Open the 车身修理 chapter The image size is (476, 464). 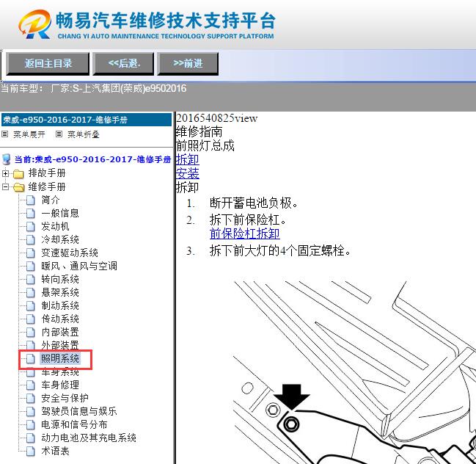tap(60, 385)
